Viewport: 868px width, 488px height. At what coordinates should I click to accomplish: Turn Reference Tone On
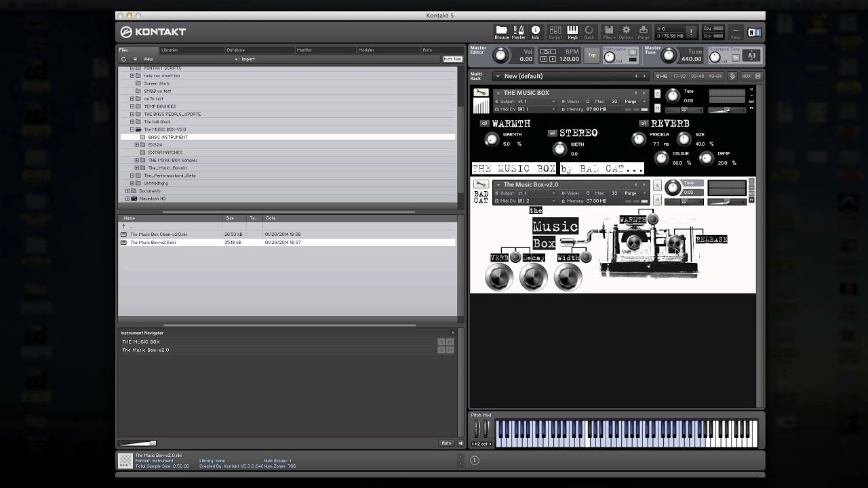[x=735, y=57]
